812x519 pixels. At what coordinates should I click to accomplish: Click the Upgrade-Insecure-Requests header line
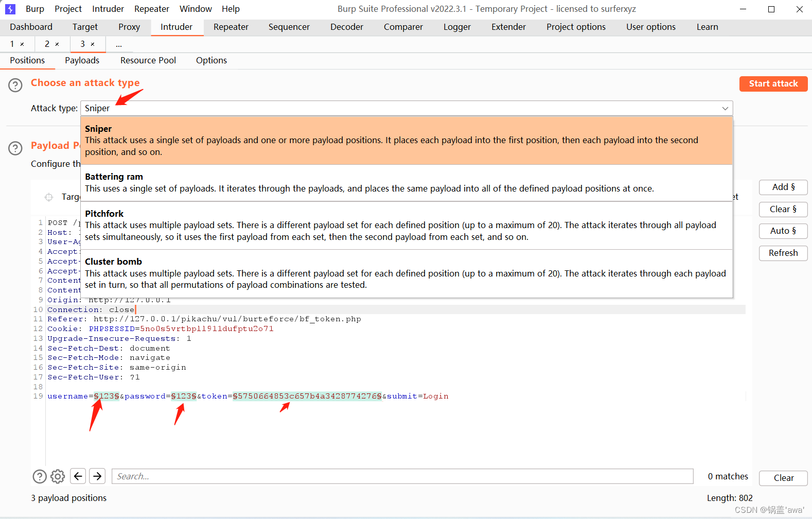point(119,338)
